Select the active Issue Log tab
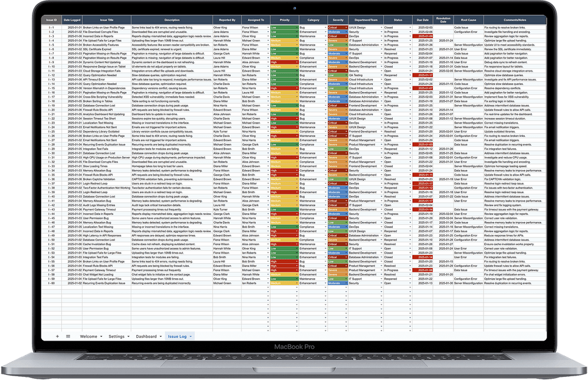The width and height of the screenshot is (588, 380). (x=176, y=335)
